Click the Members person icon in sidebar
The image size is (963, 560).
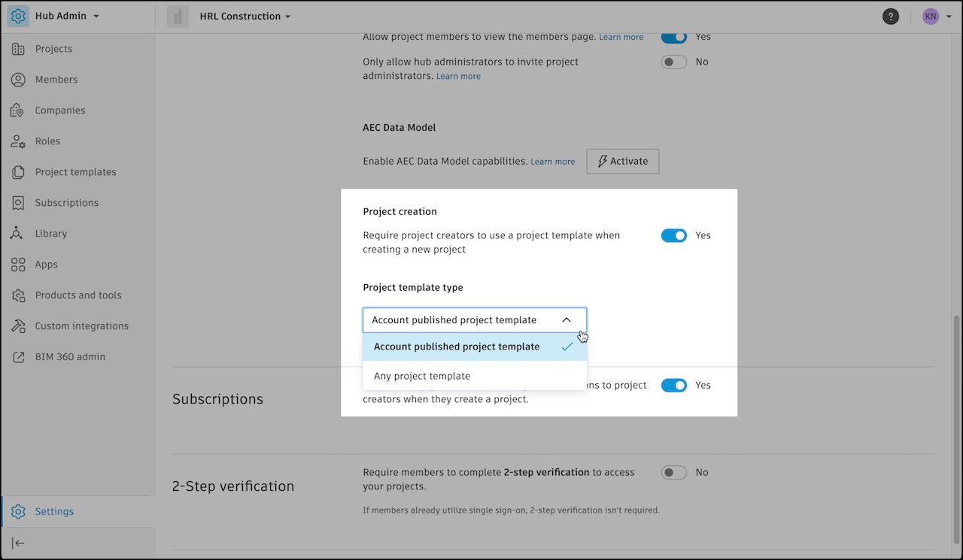[18, 80]
